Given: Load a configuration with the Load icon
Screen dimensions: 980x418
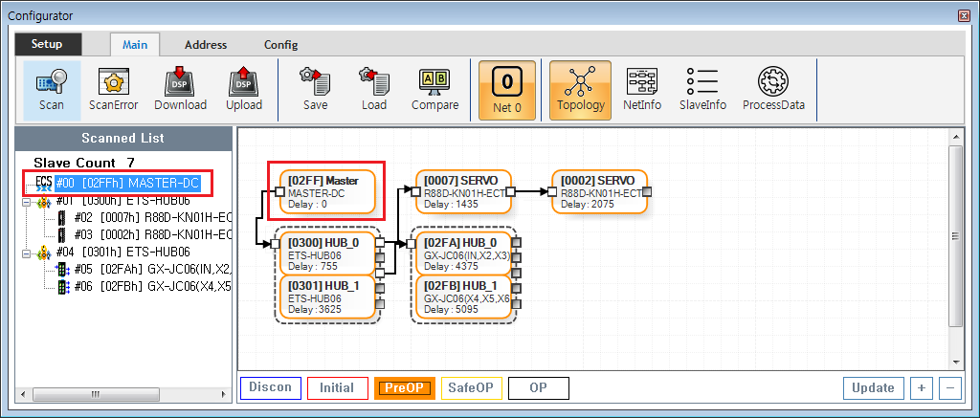Looking at the screenshot, I should point(374,89).
